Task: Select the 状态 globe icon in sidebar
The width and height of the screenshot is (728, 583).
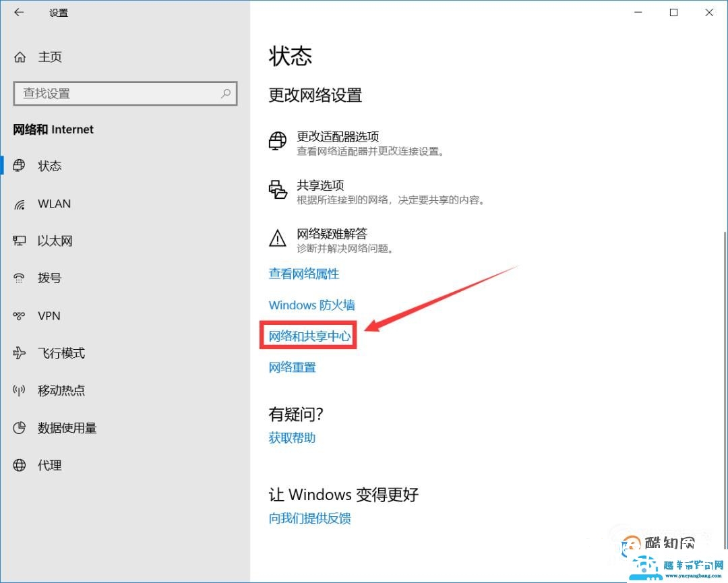Action: click(x=19, y=166)
